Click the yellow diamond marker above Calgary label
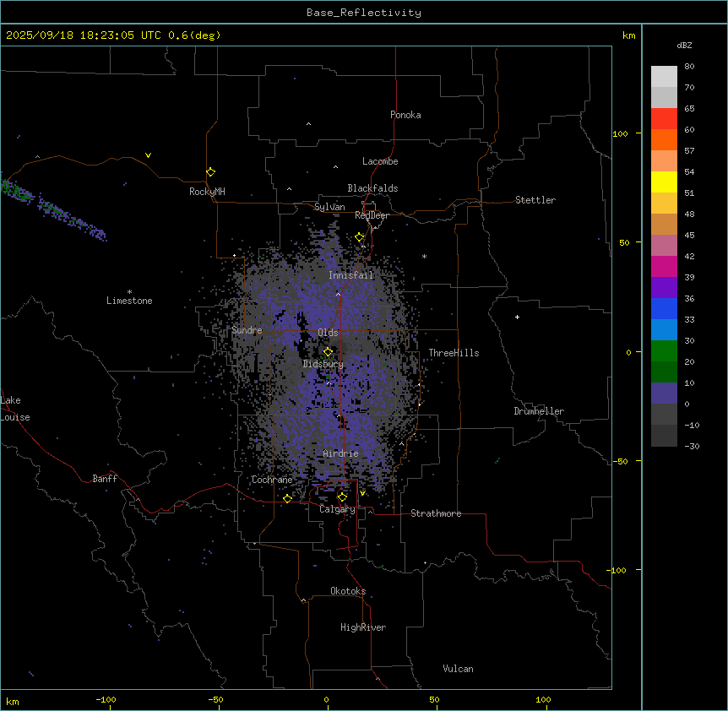Image resolution: width=728 pixels, height=711 pixels. (342, 497)
